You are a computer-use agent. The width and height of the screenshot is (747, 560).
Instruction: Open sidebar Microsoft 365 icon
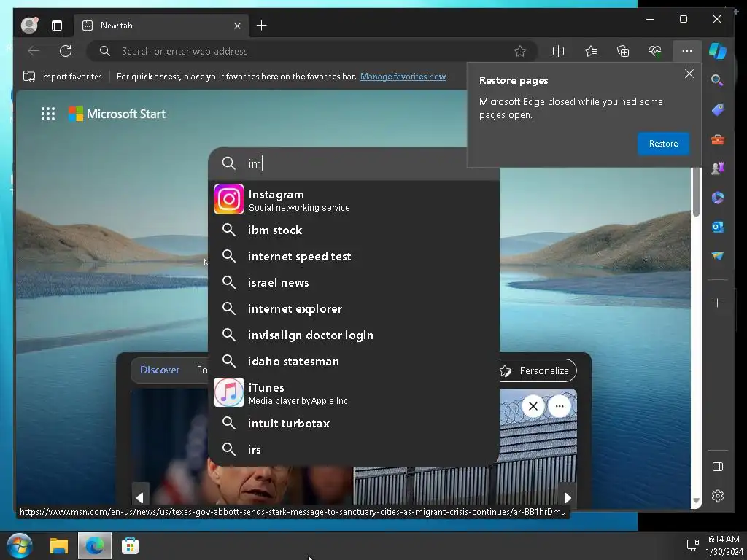tap(718, 198)
